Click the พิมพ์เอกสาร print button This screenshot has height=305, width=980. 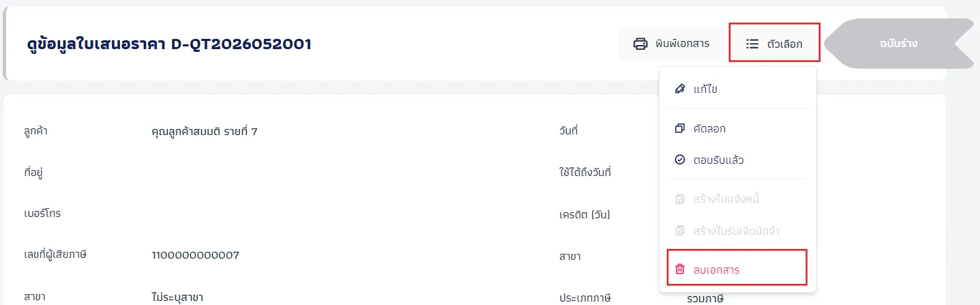coord(671,44)
